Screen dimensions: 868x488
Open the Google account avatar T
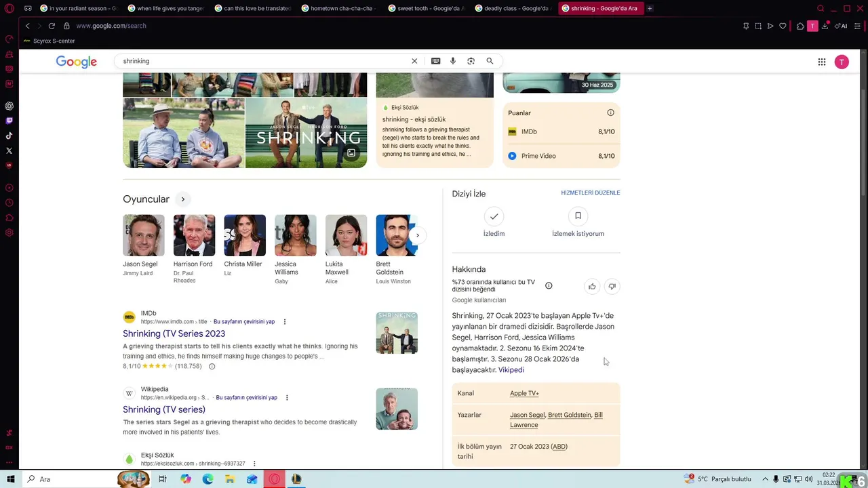click(x=842, y=62)
